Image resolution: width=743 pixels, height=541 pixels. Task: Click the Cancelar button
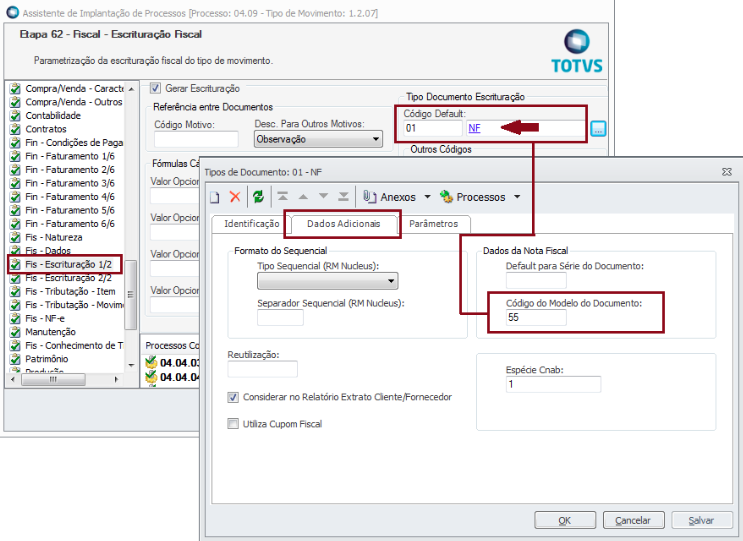click(x=633, y=520)
